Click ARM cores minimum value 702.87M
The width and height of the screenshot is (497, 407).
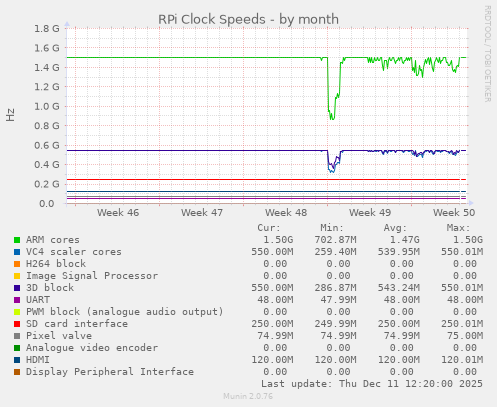click(335, 240)
